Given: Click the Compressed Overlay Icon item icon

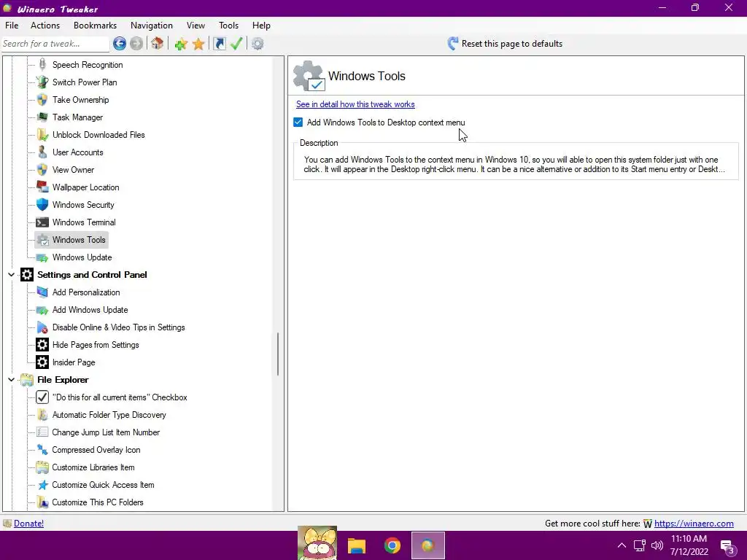Looking at the screenshot, I should 42,450.
